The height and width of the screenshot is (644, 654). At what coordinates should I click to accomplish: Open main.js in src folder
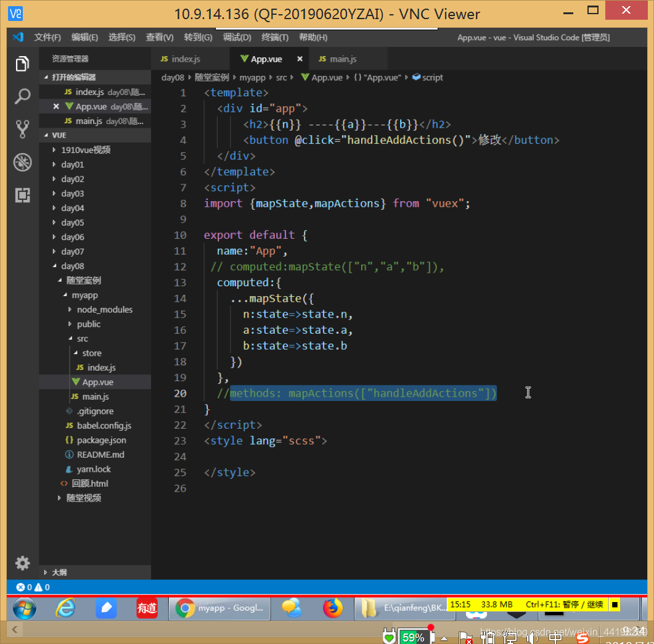pyautogui.click(x=95, y=397)
